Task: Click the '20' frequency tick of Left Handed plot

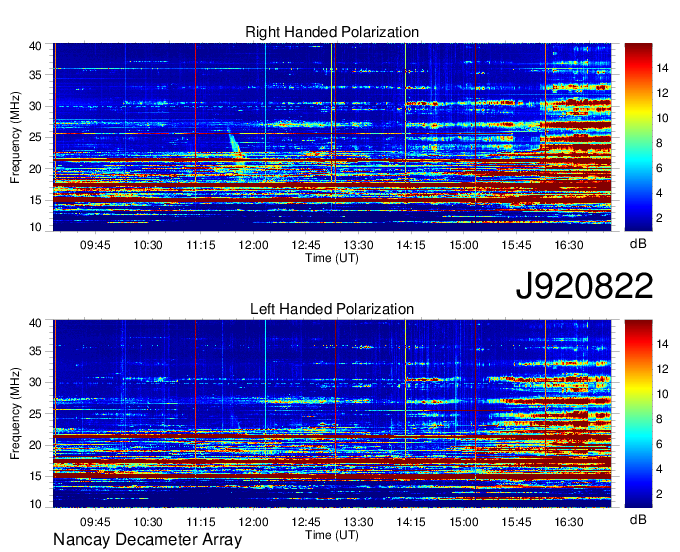Action: [35, 445]
